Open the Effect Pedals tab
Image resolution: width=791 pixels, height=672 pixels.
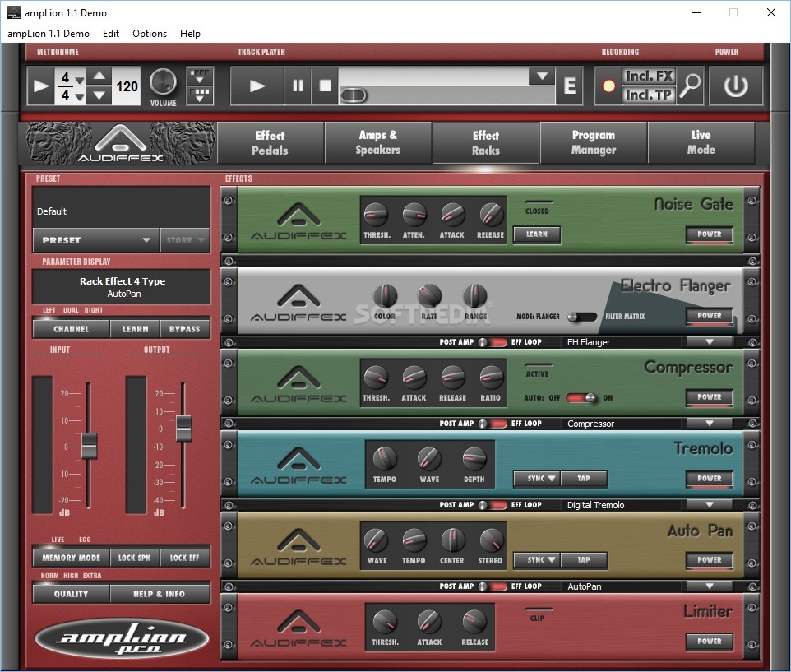[270, 143]
